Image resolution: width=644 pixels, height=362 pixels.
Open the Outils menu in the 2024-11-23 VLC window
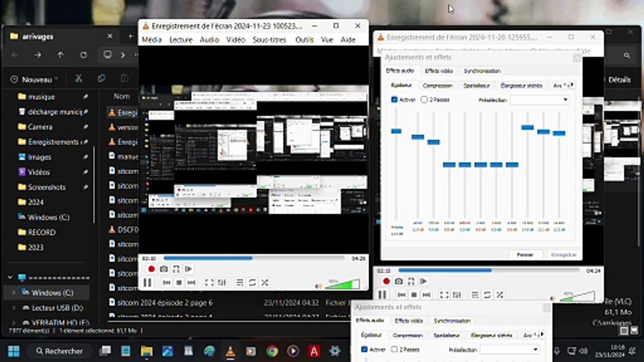(304, 40)
